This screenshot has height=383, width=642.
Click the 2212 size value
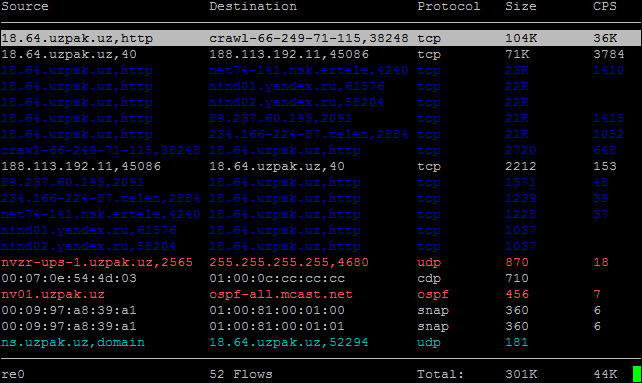(x=521, y=166)
